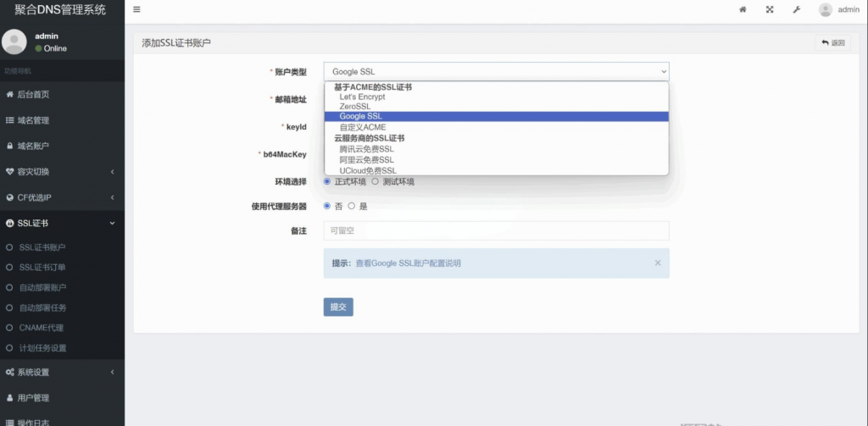Click the sidebar admin profile picture
This screenshot has height=426, width=868.
14,42
